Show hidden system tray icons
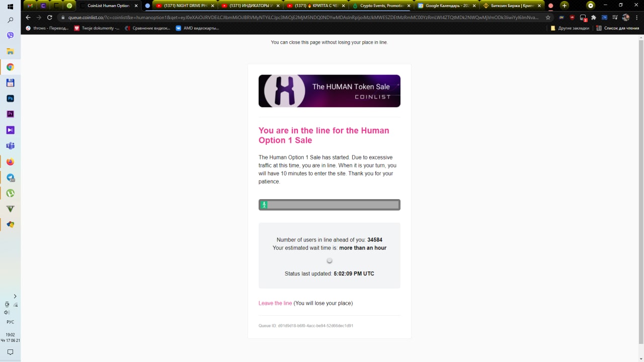The image size is (644, 362). [15, 297]
